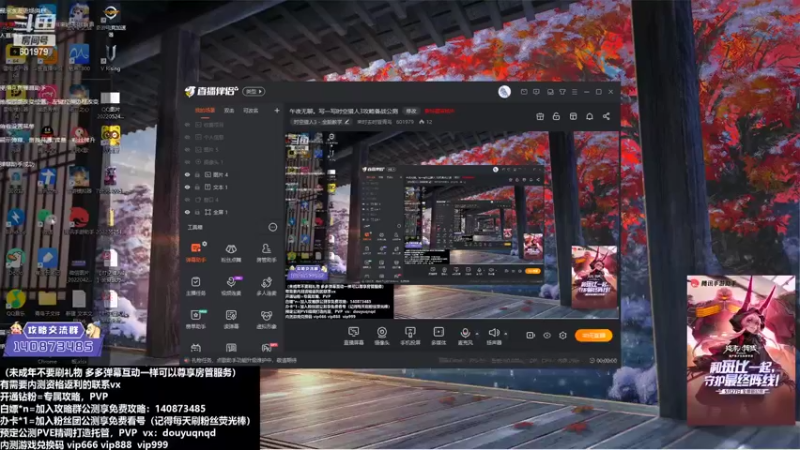The width and height of the screenshot is (800, 450).
Task: Select the 全屏 1 layer row
Action: click(232, 212)
